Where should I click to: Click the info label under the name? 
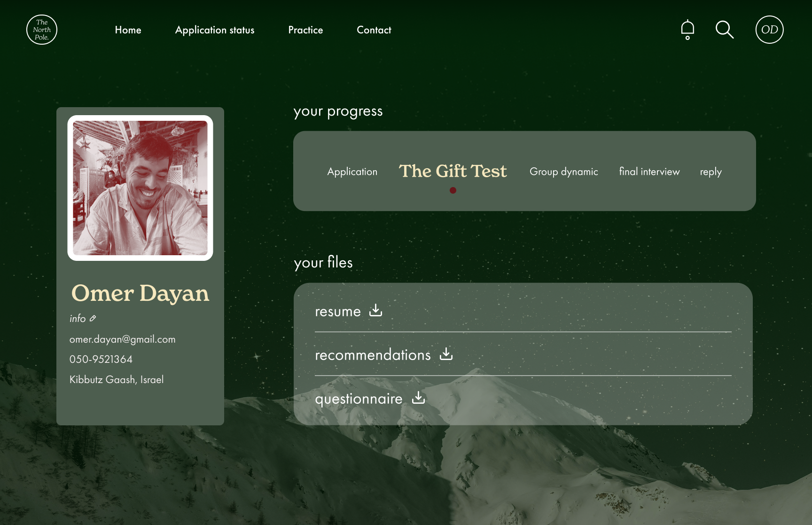[78, 319]
